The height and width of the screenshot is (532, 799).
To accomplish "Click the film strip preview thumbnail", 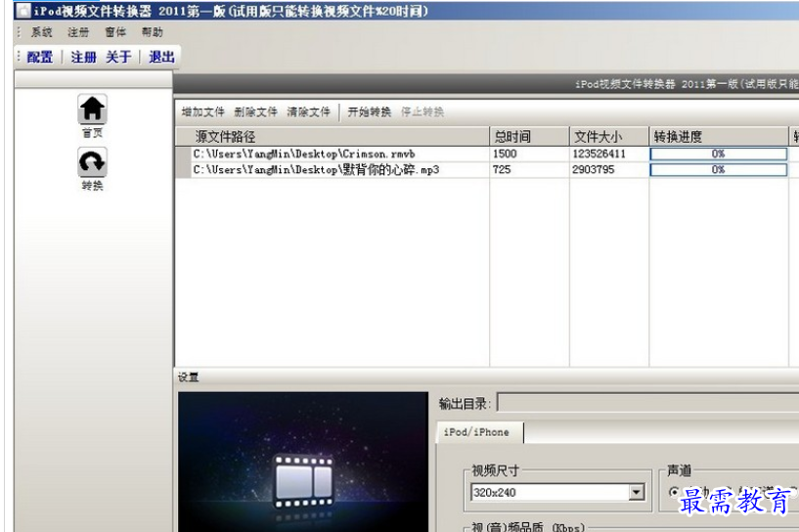I will click(303, 462).
